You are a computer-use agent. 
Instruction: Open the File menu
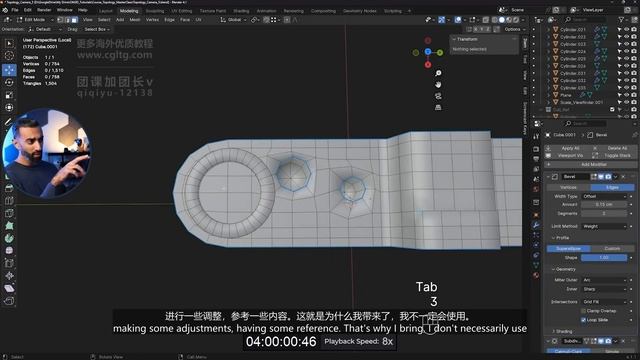[15, 10]
